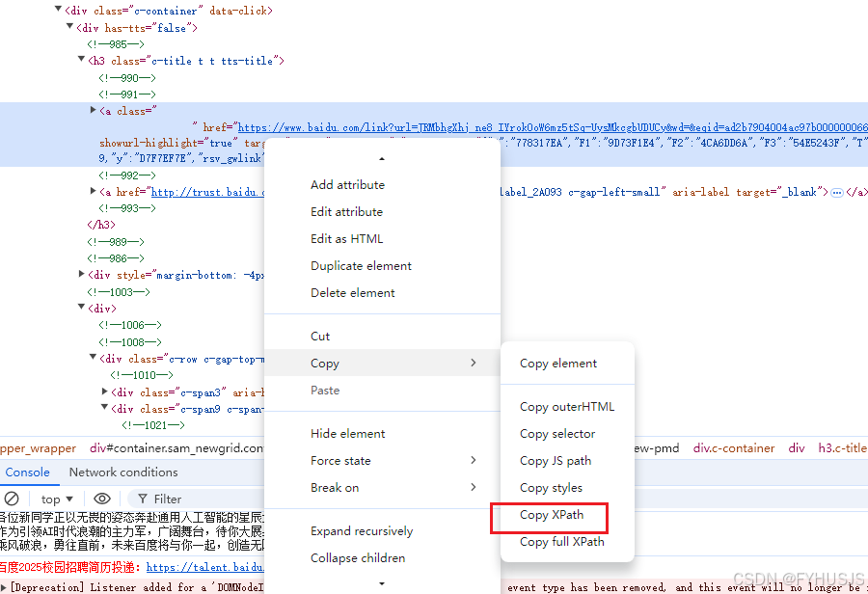Image resolution: width=868 pixels, height=594 pixels.
Task: Choose Hide element
Action: (382, 434)
